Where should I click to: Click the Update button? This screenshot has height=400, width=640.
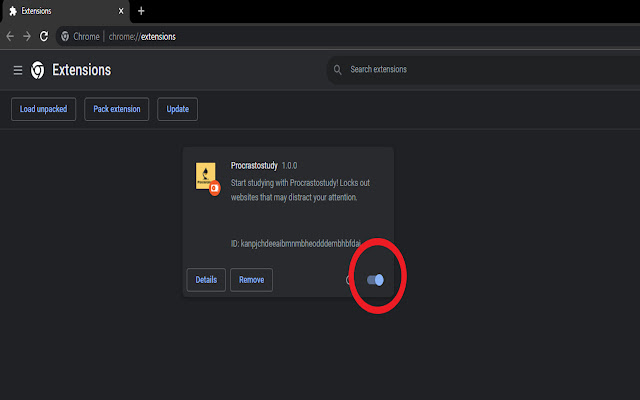pos(178,109)
